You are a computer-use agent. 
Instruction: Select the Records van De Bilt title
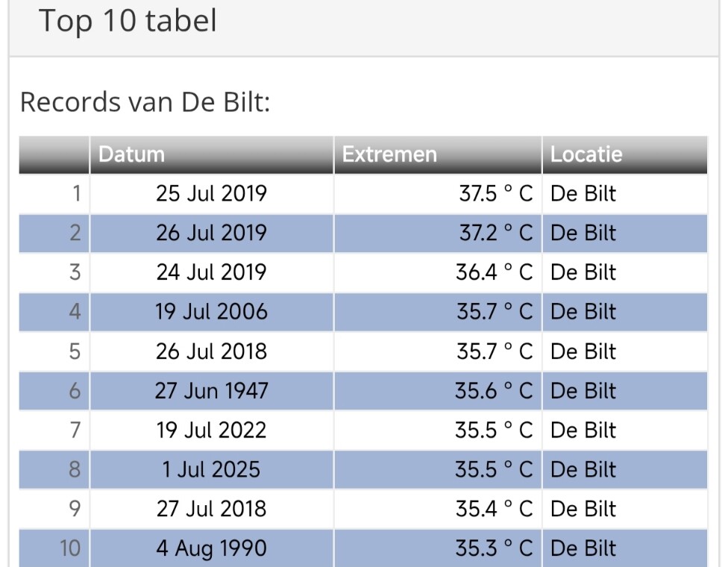pyautogui.click(x=145, y=102)
